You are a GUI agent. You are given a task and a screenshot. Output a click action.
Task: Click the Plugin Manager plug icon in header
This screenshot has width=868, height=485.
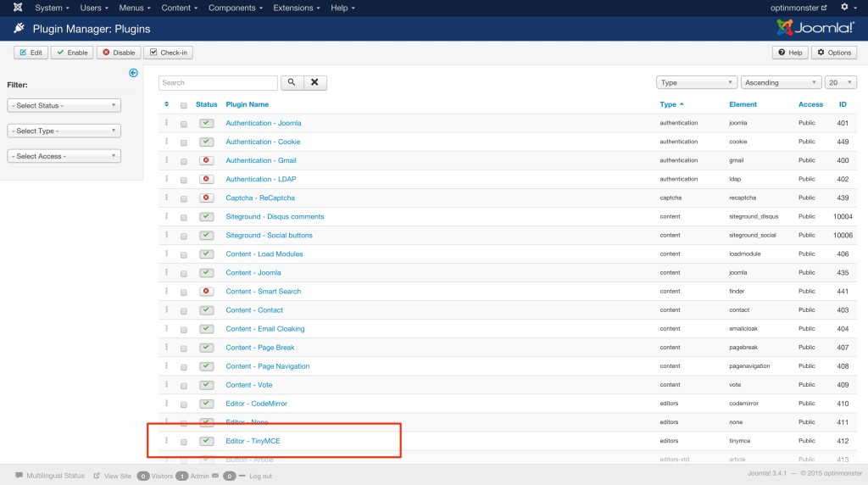[19, 28]
